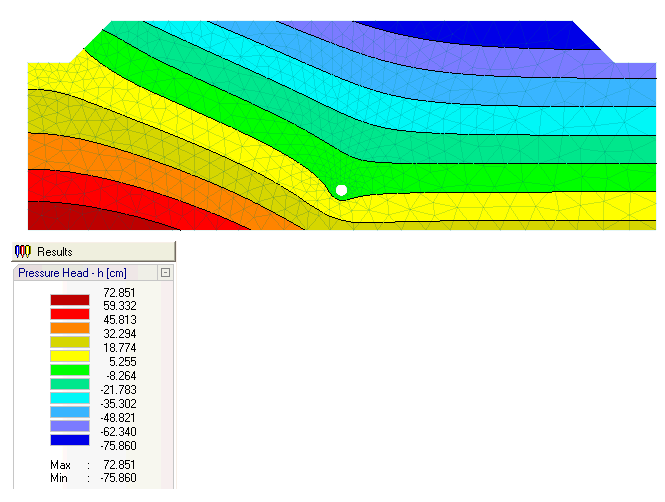Screen dimensions: 665x502
Task: Click legend value -35.302
Action: click(x=118, y=404)
